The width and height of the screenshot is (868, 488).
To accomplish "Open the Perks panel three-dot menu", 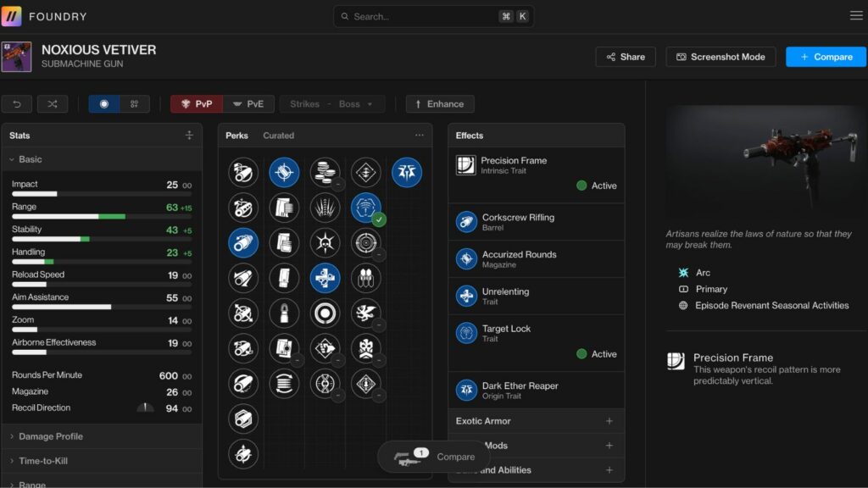I will [419, 135].
